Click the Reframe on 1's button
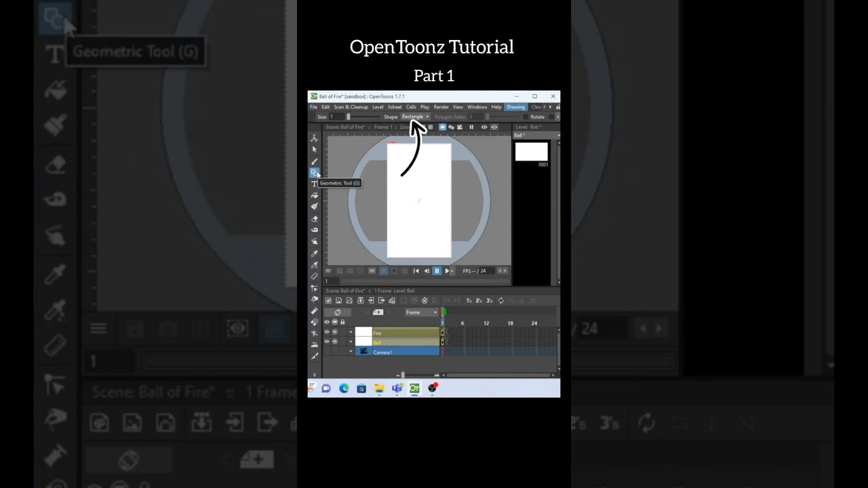 (x=469, y=300)
